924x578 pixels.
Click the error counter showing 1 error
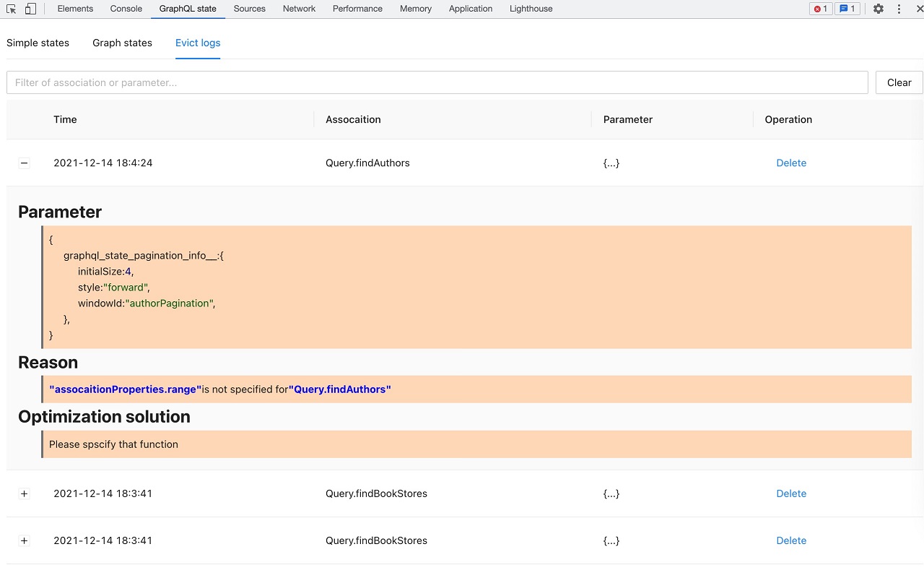coord(820,9)
